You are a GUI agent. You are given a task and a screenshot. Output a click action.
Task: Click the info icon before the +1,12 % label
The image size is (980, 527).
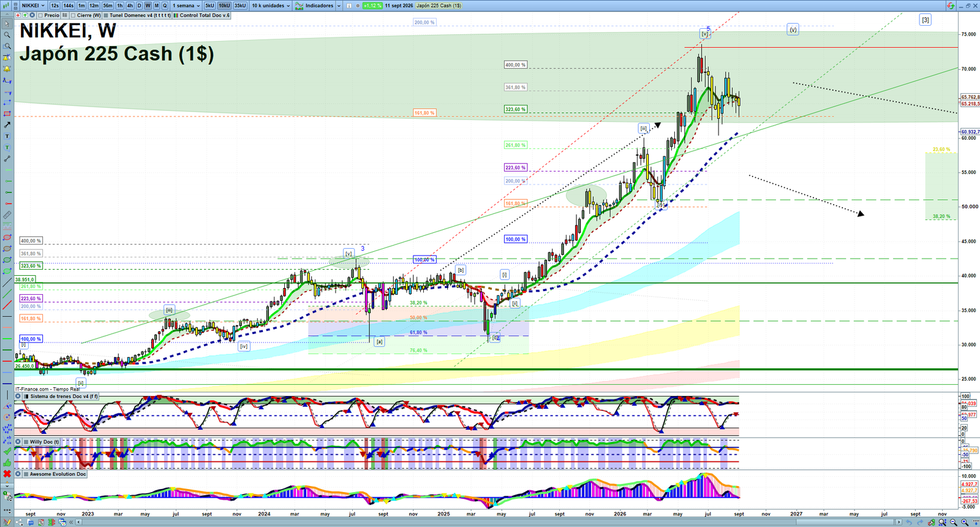tap(349, 6)
